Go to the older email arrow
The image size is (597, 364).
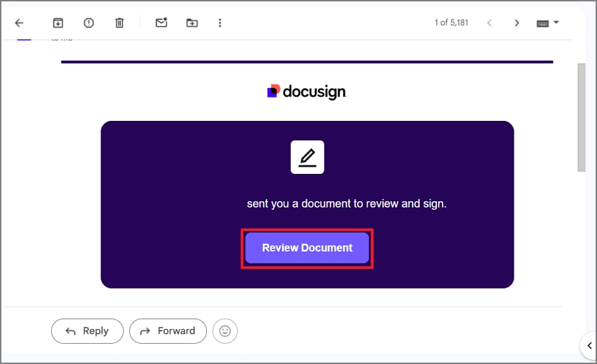tap(517, 23)
